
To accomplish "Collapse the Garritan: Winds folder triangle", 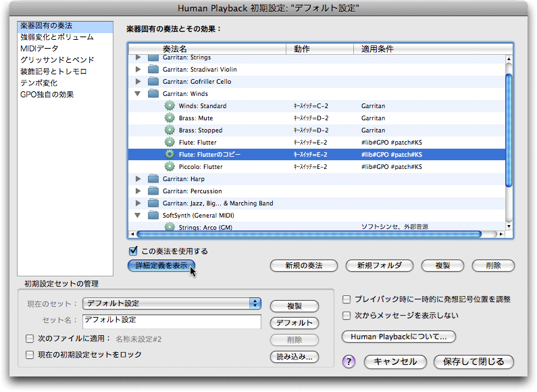I will (138, 93).
